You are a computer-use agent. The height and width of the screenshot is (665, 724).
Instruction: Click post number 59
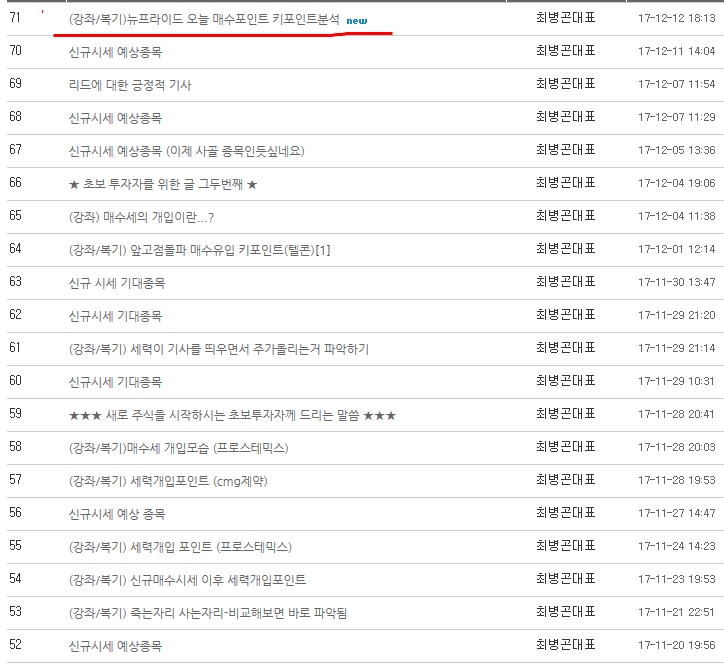(15, 413)
